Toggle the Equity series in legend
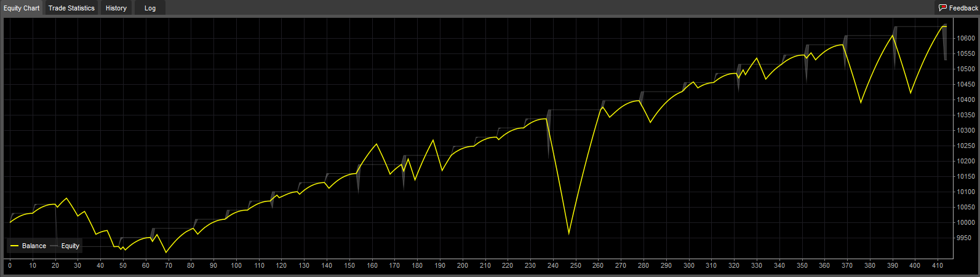This screenshot has height=277, width=980. [65, 246]
